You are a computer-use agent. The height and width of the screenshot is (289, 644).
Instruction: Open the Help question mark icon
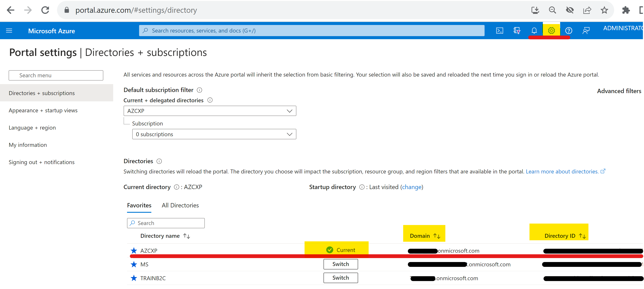(568, 31)
